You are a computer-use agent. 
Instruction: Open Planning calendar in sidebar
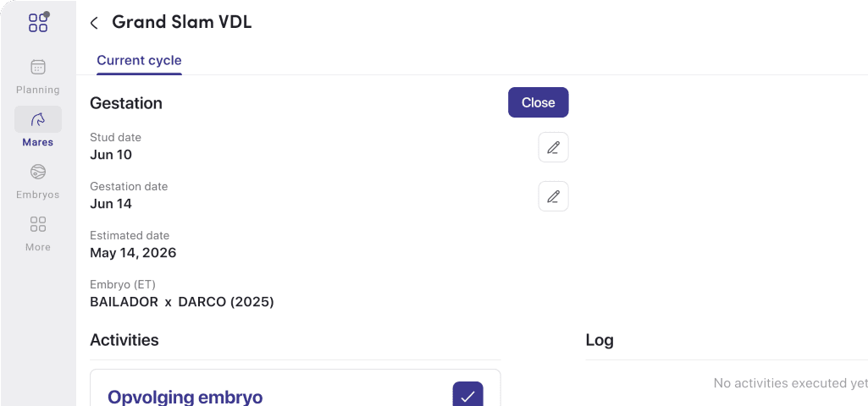[x=37, y=68]
